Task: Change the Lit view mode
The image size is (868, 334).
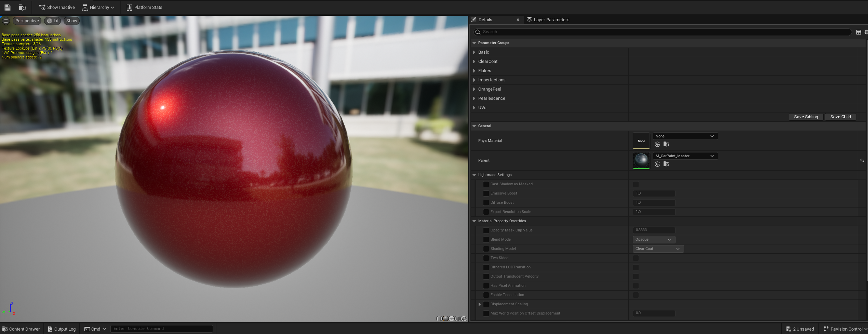Action: (53, 21)
